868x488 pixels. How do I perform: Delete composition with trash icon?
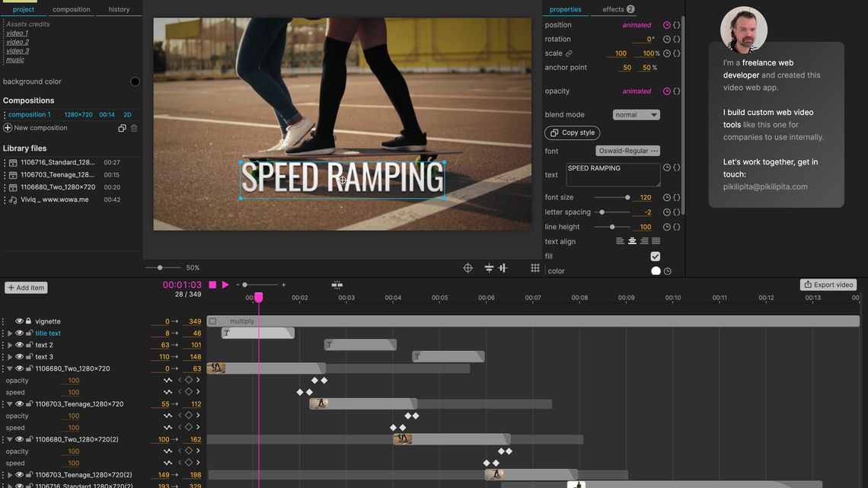click(134, 129)
